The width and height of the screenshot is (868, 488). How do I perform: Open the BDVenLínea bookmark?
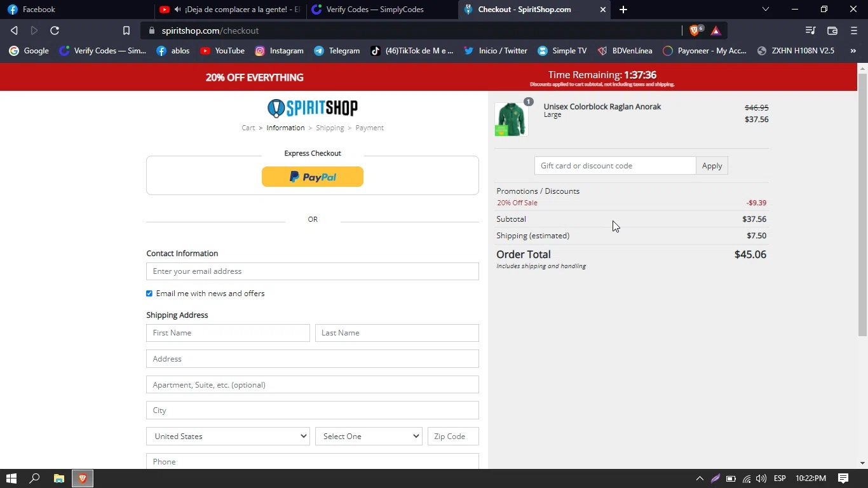tap(625, 51)
